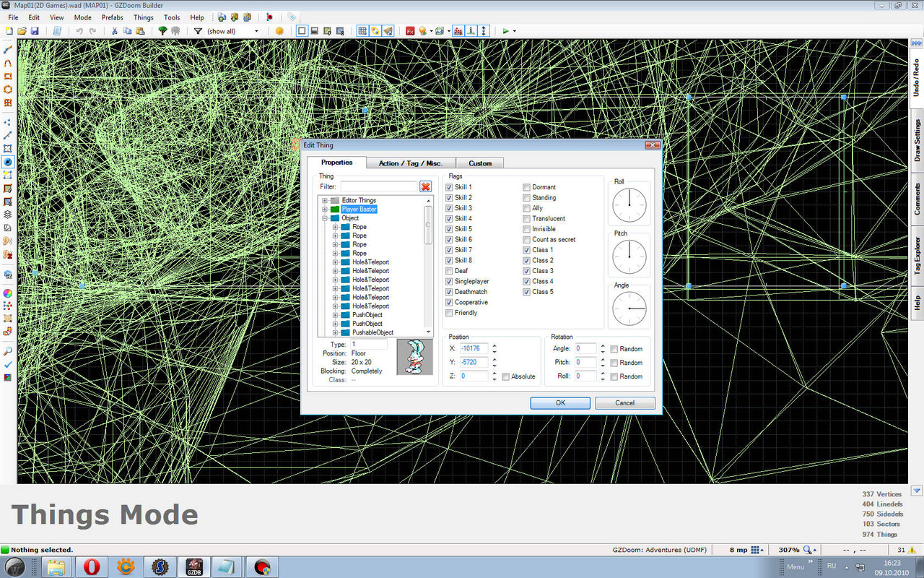Click the magnifier find tool icon
Viewport: 924px width, 578px height.
[x=8, y=351]
